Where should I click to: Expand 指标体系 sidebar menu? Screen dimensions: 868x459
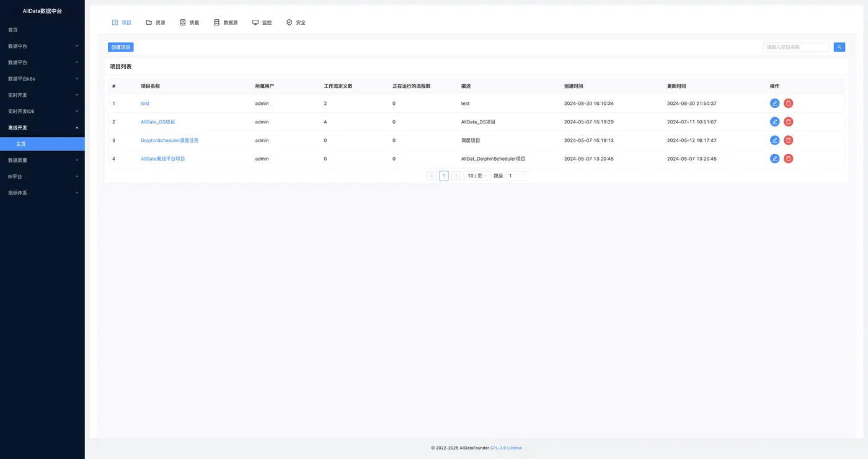point(42,193)
